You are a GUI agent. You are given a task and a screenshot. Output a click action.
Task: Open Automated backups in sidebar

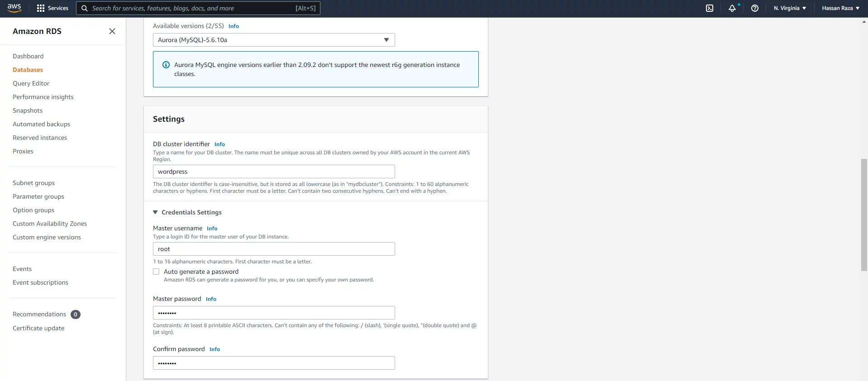[x=41, y=124]
